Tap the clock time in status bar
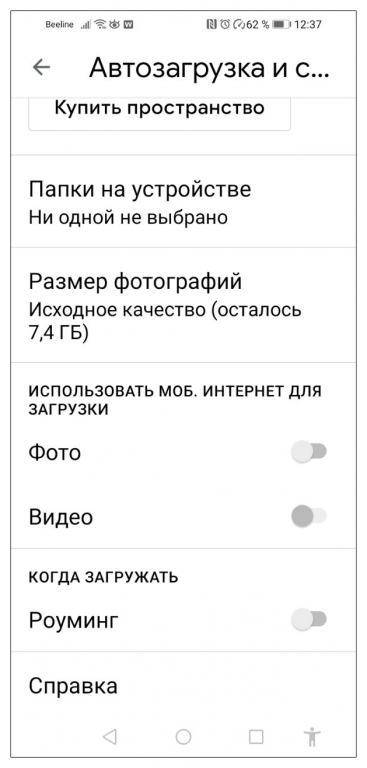The width and height of the screenshot is (367, 768). [x=308, y=24]
